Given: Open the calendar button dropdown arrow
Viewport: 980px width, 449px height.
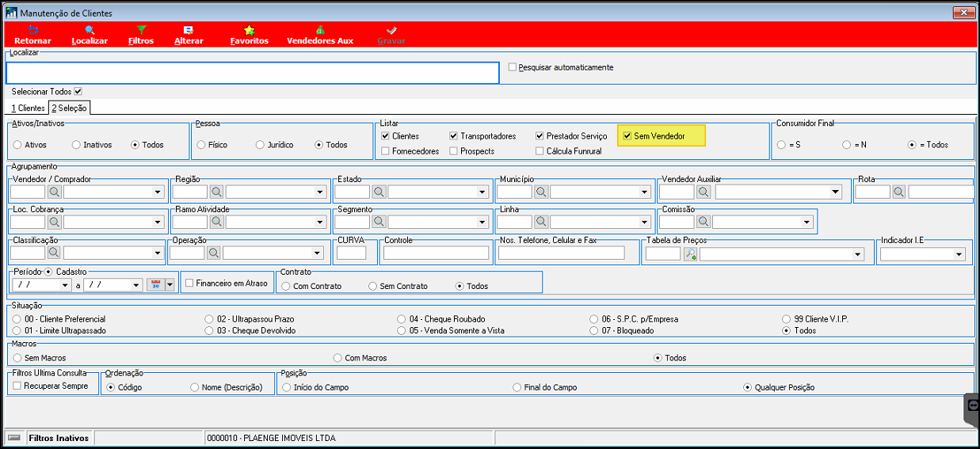Looking at the screenshot, I should click(169, 285).
